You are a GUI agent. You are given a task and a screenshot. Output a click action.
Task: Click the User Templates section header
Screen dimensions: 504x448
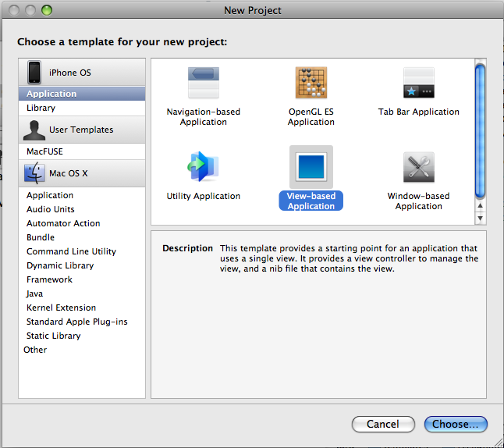[x=82, y=130]
